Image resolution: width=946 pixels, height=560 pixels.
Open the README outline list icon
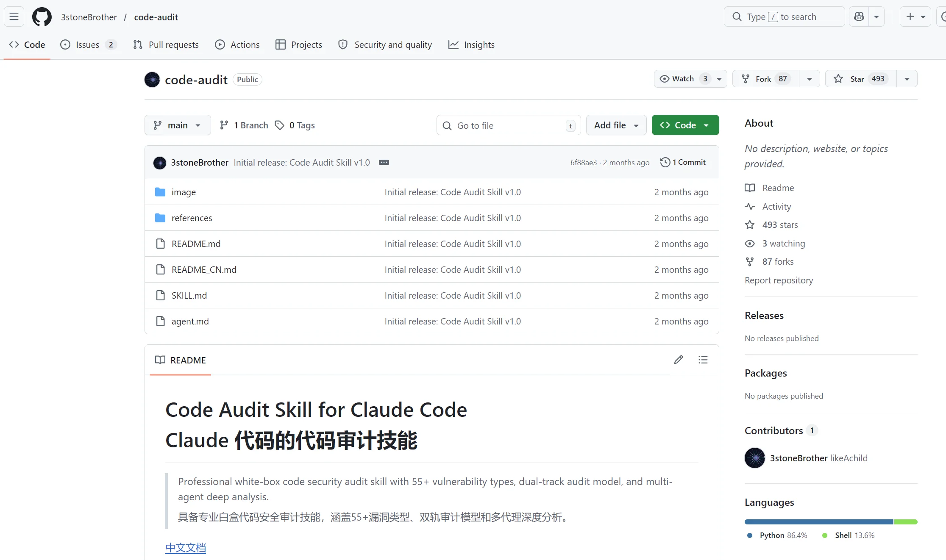point(703,360)
